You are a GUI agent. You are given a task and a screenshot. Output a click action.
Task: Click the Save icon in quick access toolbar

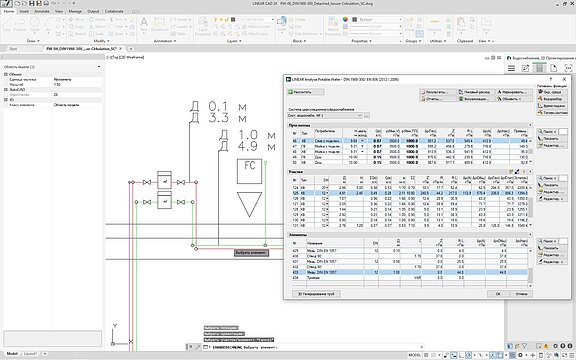32,3
